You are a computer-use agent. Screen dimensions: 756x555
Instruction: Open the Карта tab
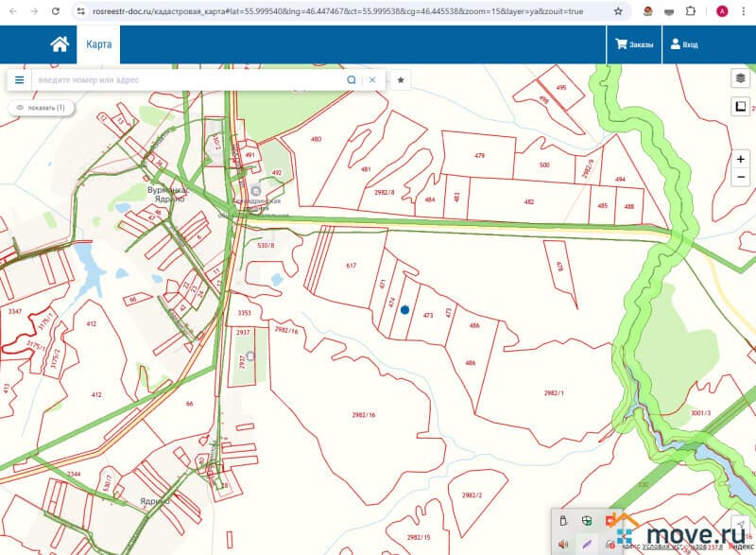pos(98,44)
